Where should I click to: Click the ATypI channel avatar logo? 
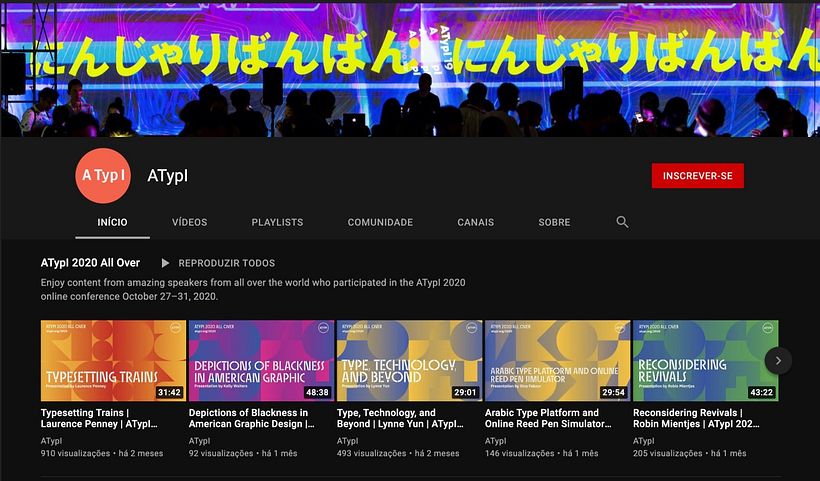(x=103, y=176)
